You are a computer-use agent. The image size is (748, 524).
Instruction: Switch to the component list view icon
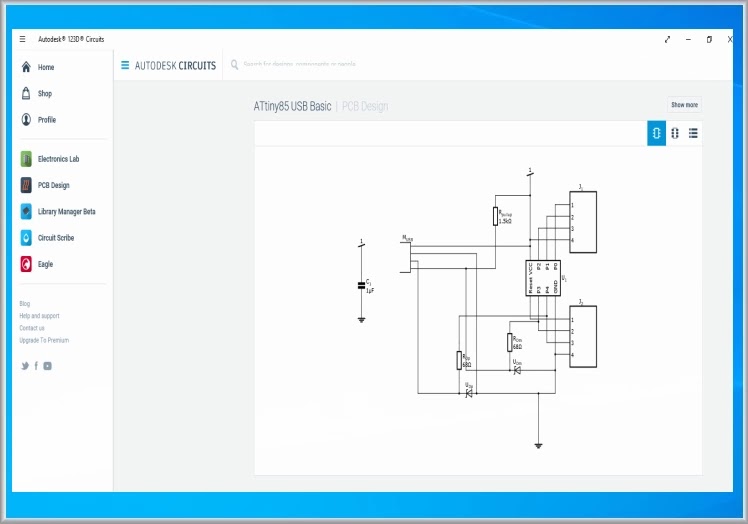tap(693, 133)
